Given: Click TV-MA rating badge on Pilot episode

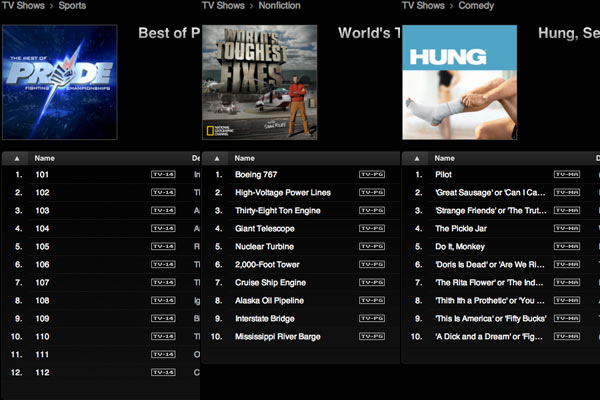Looking at the screenshot, I should pyautogui.click(x=567, y=174).
